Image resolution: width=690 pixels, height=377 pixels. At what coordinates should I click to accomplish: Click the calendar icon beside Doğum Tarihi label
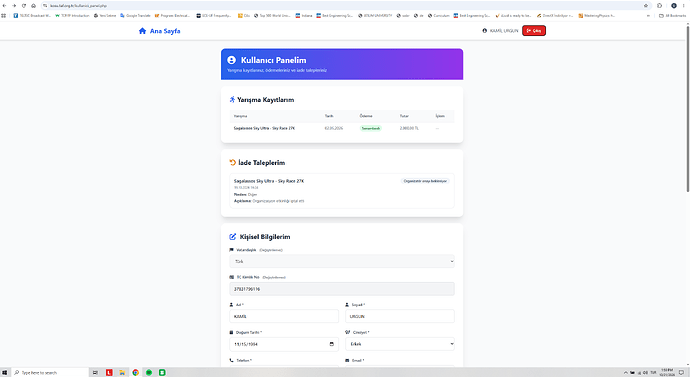coord(231,332)
